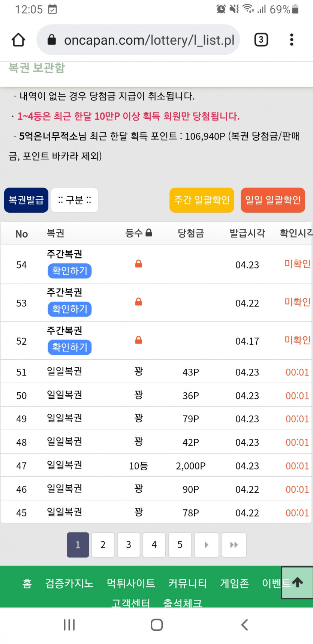
Task: Click 일일복권 in row 50
Action: pyautogui.click(x=64, y=395)
